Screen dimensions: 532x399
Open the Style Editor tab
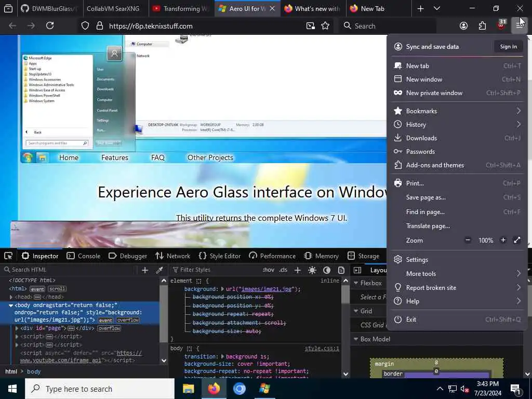tap(220, 256)
